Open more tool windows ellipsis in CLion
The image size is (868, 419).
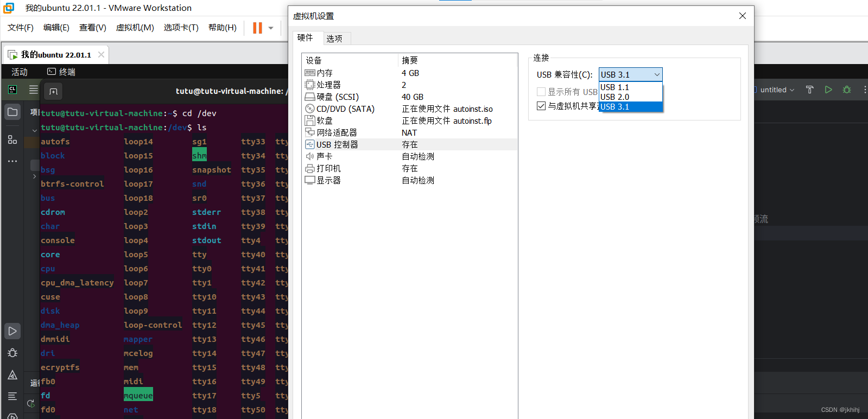point(12,161)
